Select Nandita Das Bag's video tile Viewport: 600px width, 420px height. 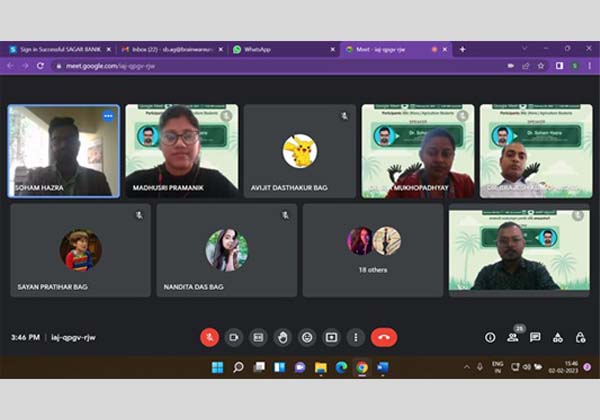(226, 250)
